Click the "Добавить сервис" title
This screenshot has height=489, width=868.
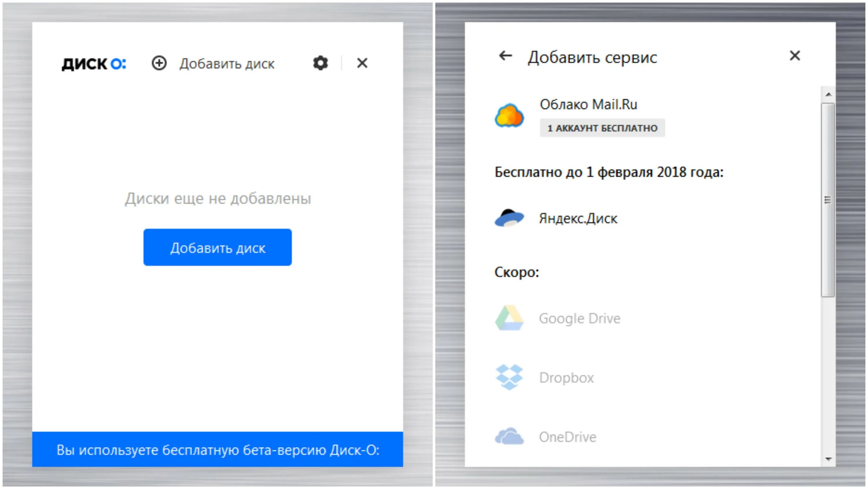[x=592, y=57]
